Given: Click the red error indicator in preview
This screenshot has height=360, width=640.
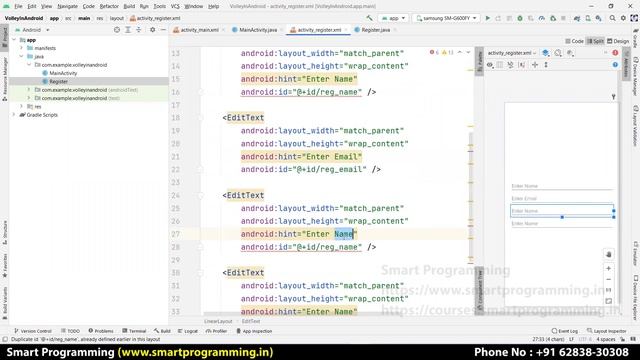Looking at the screenshot, I should 615,53.
